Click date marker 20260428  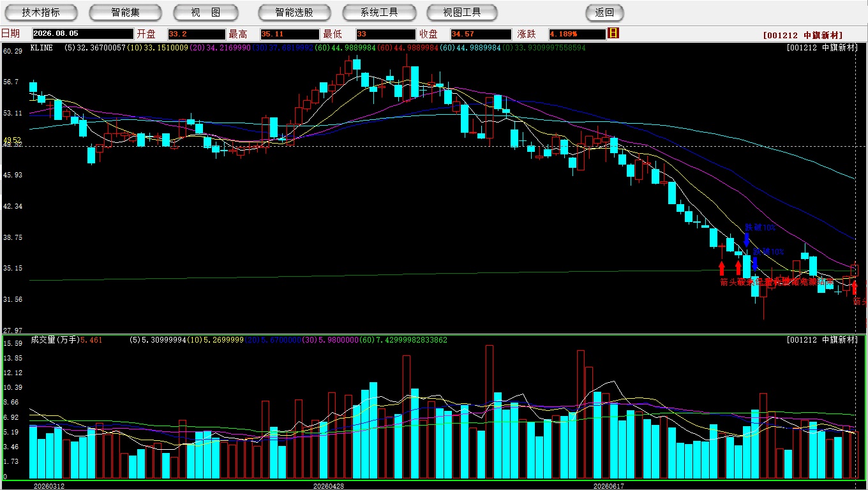(328, 486)
